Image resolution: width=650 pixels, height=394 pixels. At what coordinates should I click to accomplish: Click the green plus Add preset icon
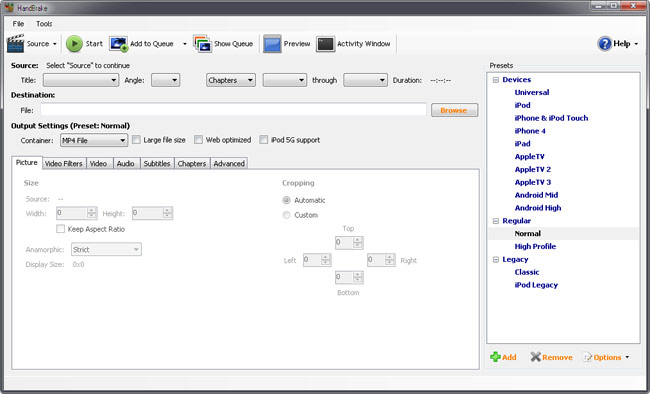tap(495, 357)
